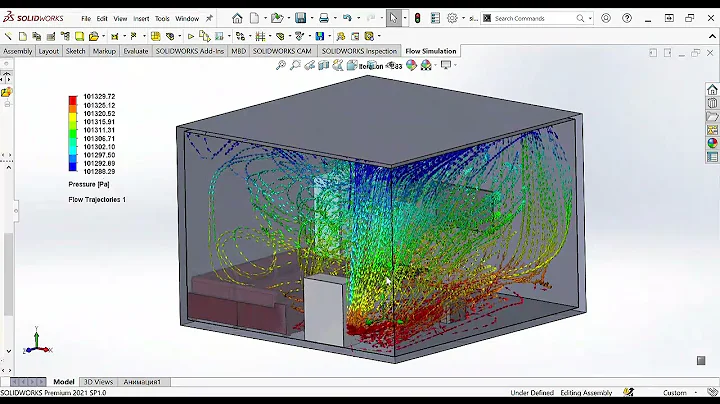Switch to the Evaluate tab

click(x=136, y=51)
